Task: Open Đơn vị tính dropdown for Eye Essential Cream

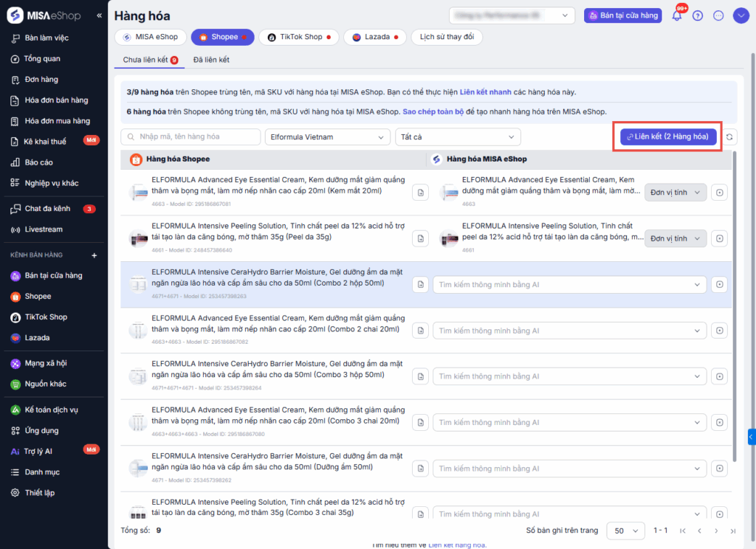Action: (x=676, y=193)
